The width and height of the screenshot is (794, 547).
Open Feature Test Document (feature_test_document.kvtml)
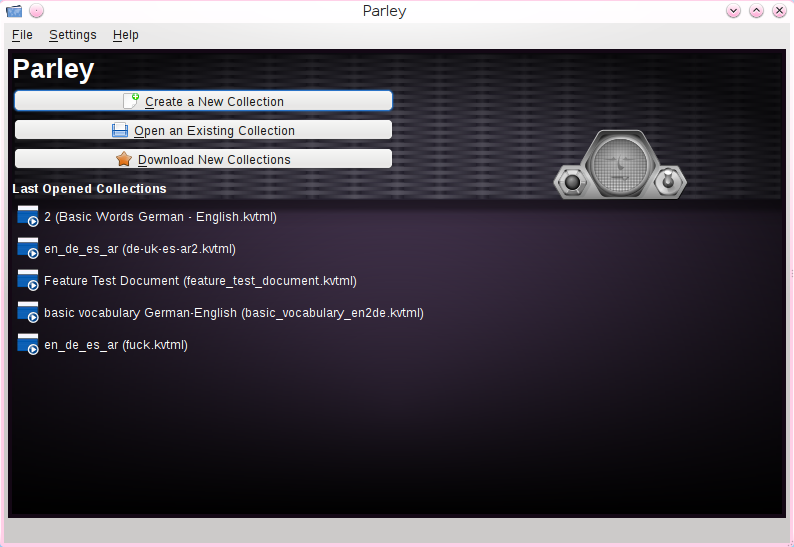[x=201, y=281]
